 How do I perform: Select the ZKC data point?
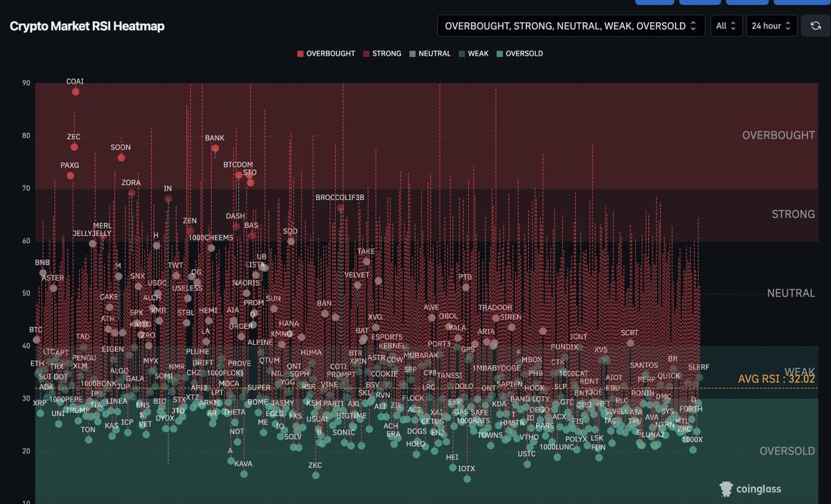316,475
